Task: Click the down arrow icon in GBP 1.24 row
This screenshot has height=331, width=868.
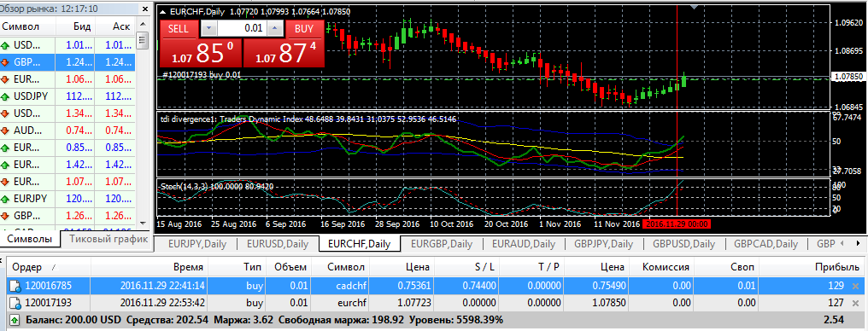Action: point(6,62)
